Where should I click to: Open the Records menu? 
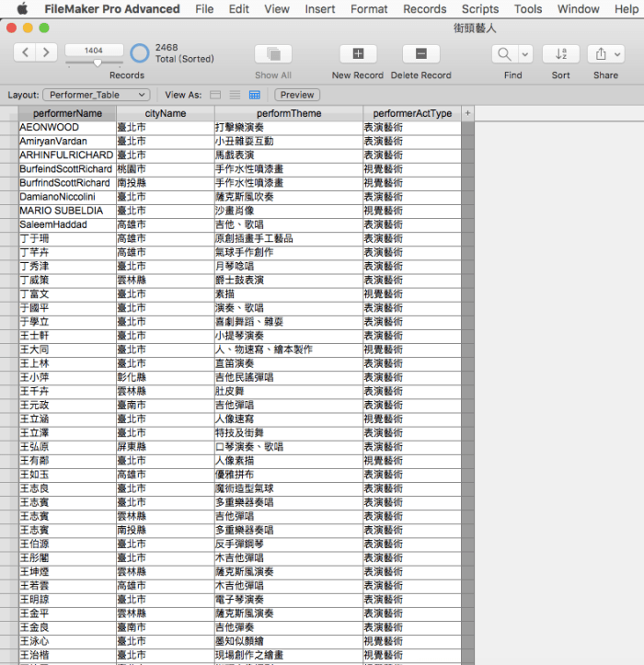[x=424, y=9]
